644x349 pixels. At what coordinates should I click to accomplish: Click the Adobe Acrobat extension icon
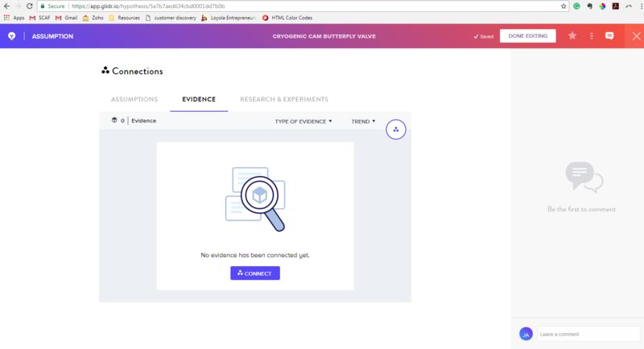pyautogui.click(x=615, y=6)
